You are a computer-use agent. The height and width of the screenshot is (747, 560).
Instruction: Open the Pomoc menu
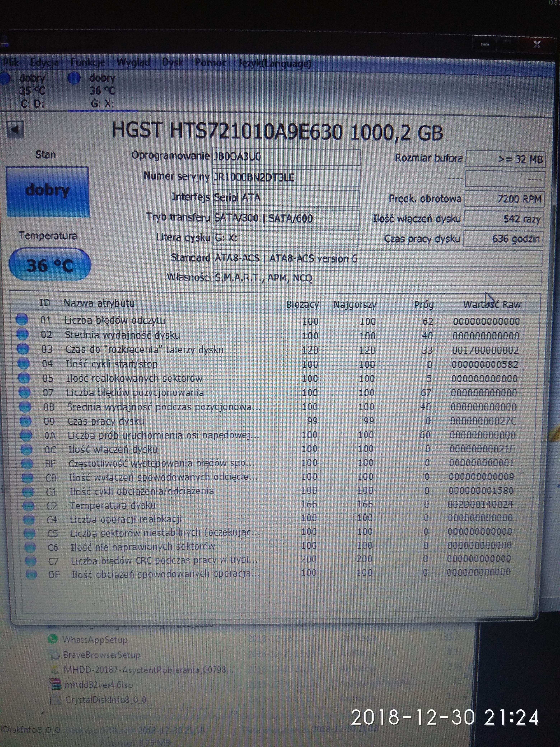tap(210, 63)
